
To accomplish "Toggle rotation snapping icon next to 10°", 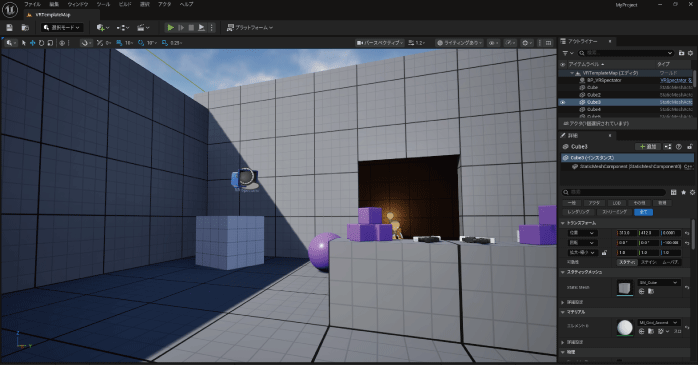I will click(x=141, y=43).
